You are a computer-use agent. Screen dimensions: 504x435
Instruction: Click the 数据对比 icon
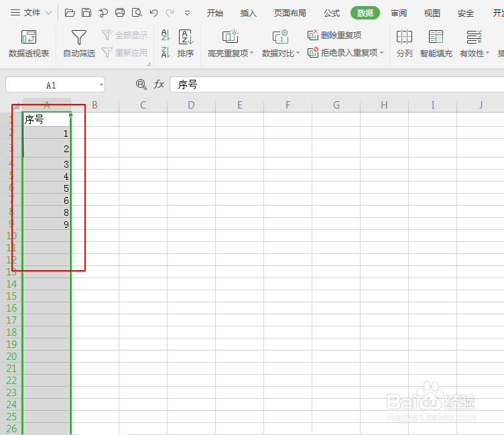tap(281, 37)
